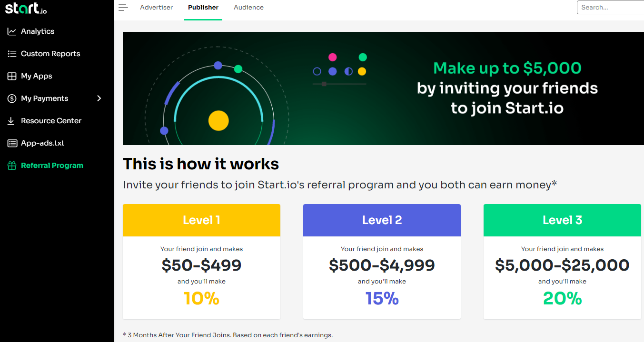Click the My Payments dollar icon

coord(12,98)
